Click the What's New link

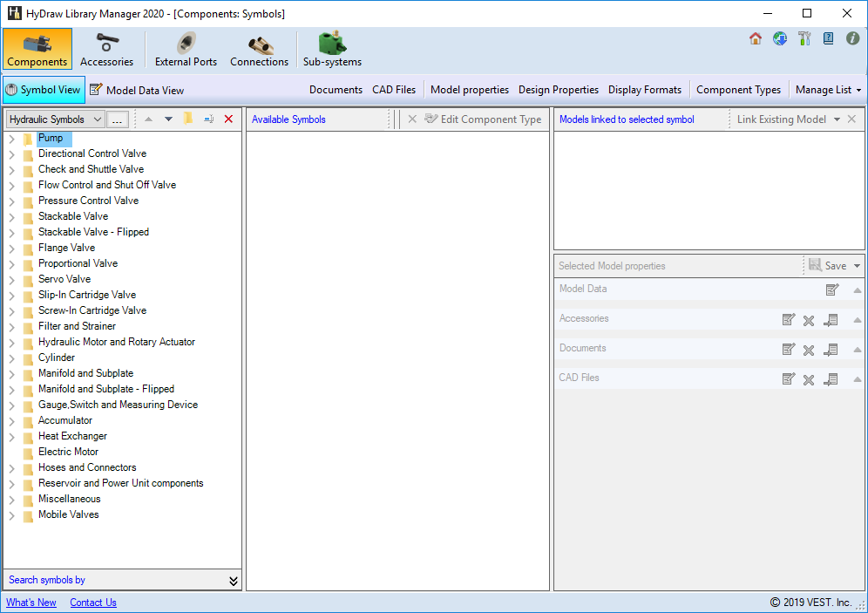(31, 603)
